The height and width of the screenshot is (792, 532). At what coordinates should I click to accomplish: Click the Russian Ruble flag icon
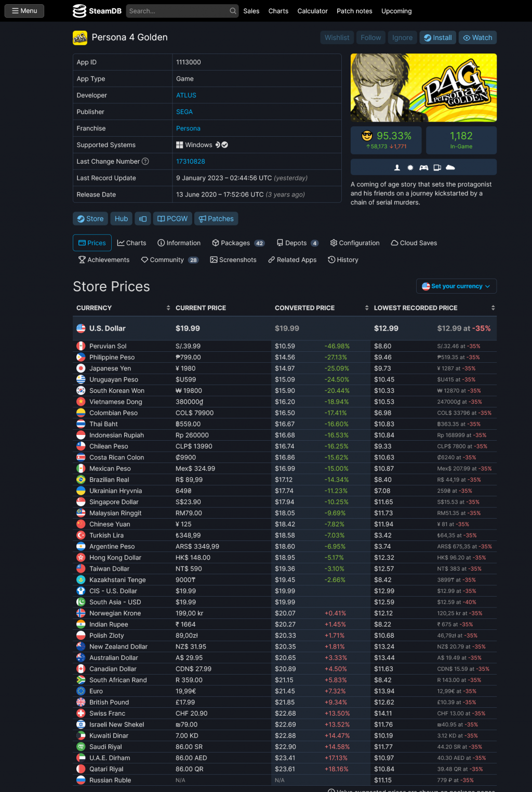(81, 780)
